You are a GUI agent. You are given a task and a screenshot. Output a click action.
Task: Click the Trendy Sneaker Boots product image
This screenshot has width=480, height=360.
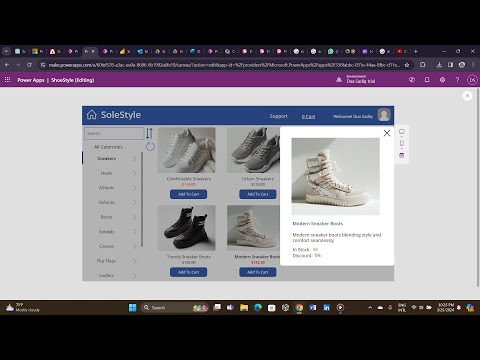[x=187, y=228]
